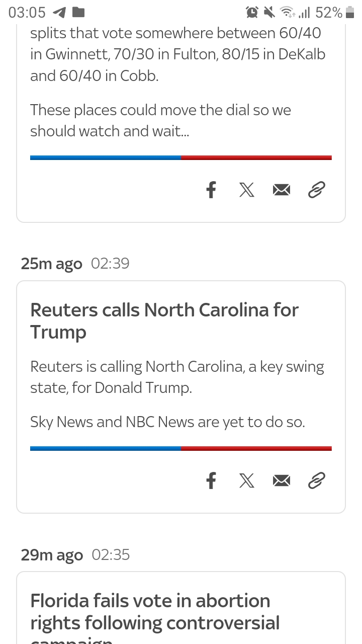Share Georgia post on Facebook
The height and width of the screenshot is (644, 362).
[211, 190]
